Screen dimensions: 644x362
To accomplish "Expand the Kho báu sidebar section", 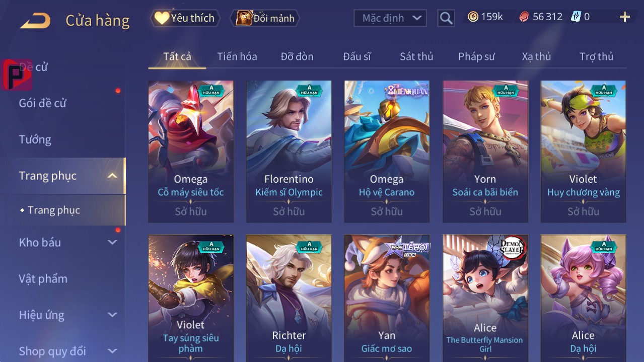I will click(x=112, y=242).
